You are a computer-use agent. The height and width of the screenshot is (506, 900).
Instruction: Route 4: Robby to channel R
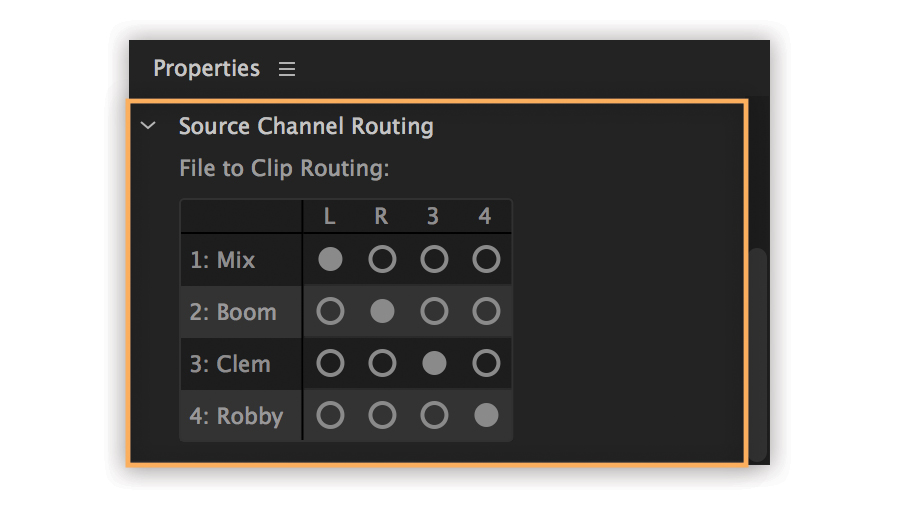pyautogui.click(x=382, y=416)
